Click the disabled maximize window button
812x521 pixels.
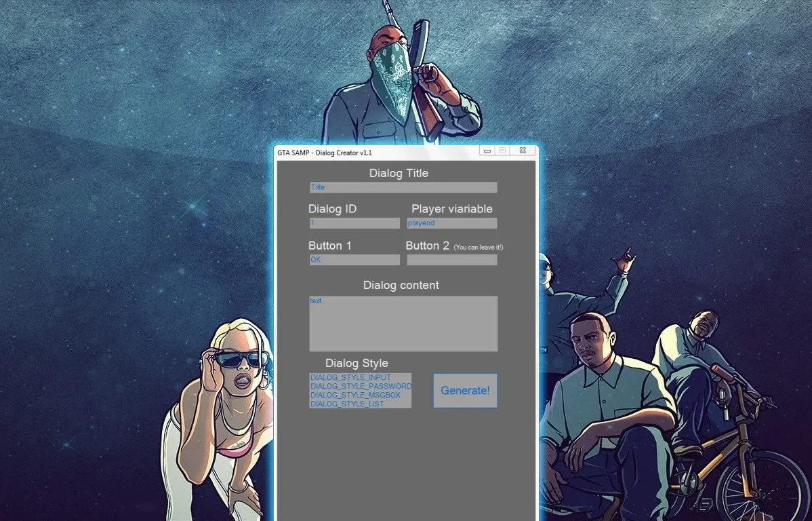point(502,151)
